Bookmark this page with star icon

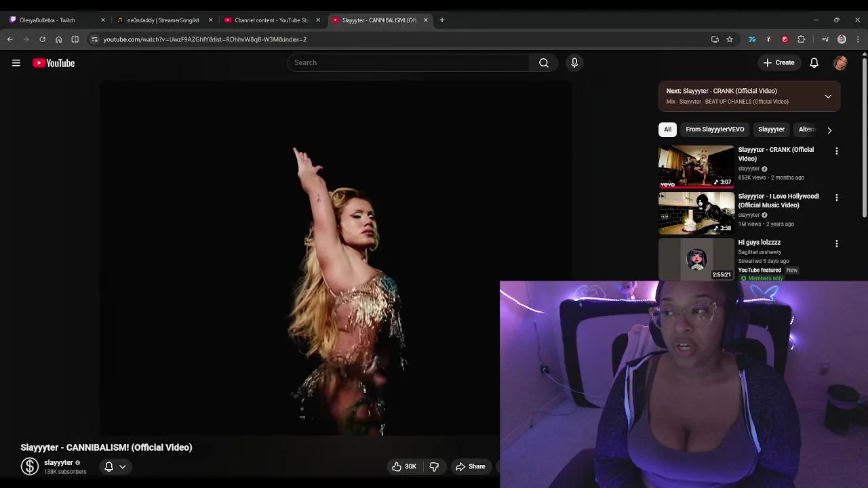(730, 39)
